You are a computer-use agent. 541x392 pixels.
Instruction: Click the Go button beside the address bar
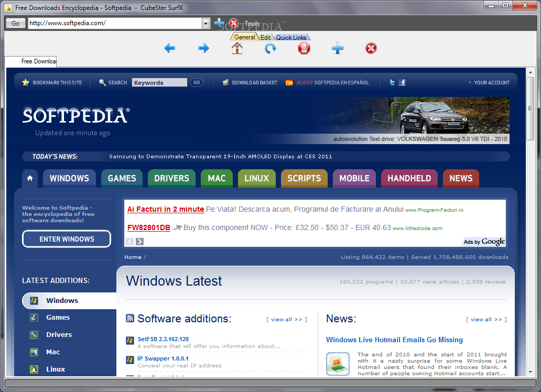coord(16,24)
